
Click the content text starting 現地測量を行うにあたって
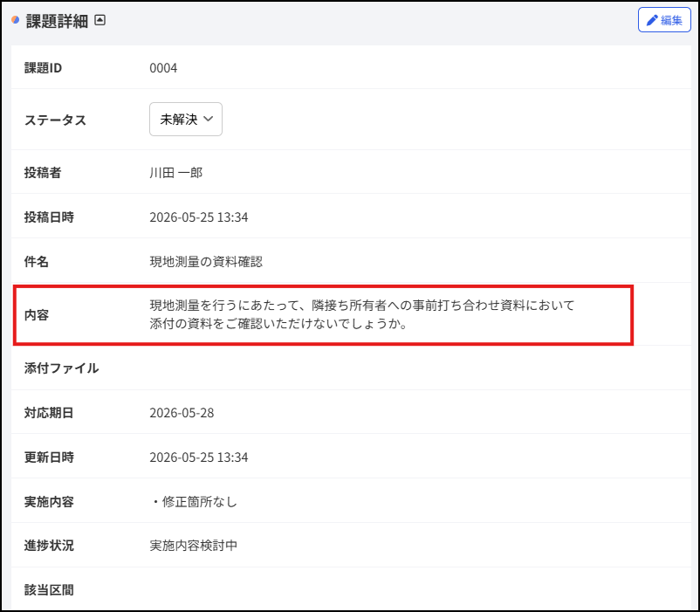(x=362, y=306)
